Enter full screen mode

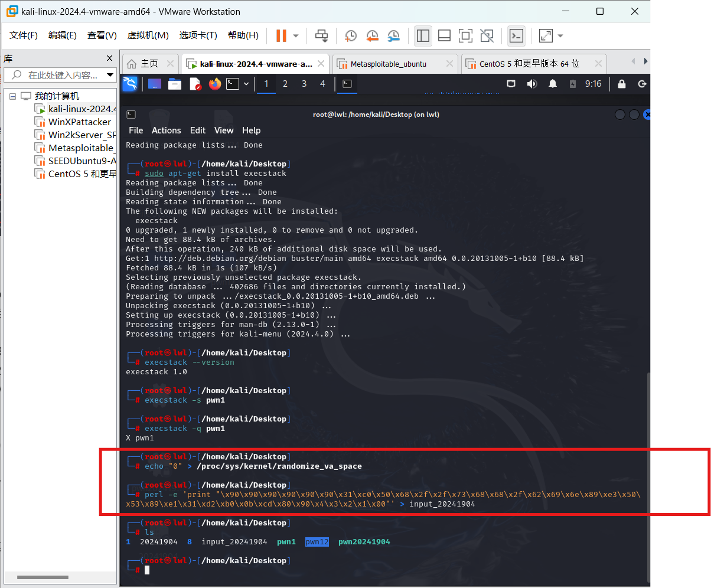[x=466, y=35]
